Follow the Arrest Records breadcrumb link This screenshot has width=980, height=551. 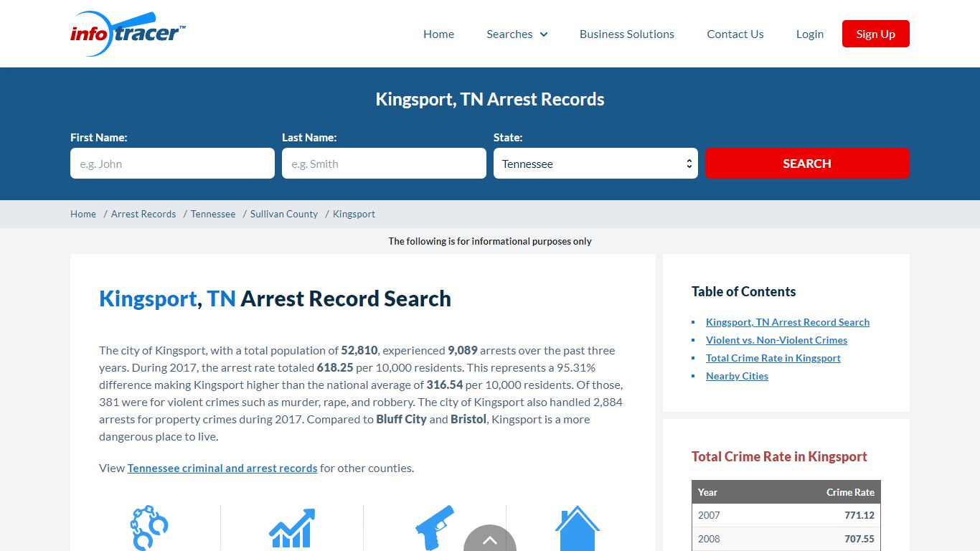coord(143,214)
